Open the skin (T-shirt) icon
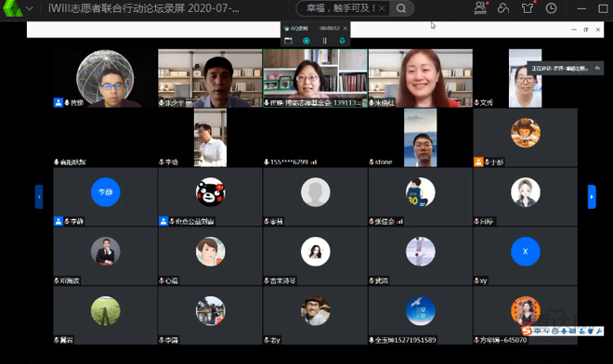 pos(528,8)
